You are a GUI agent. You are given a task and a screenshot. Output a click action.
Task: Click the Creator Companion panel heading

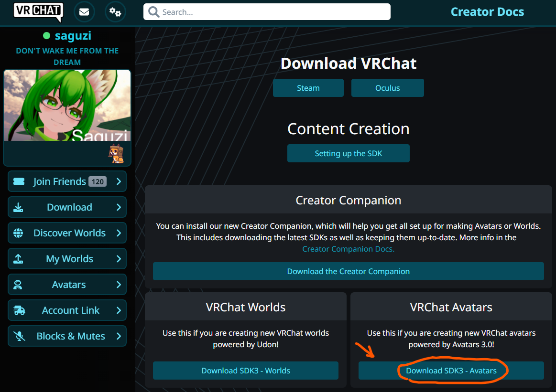coord(348,201)
